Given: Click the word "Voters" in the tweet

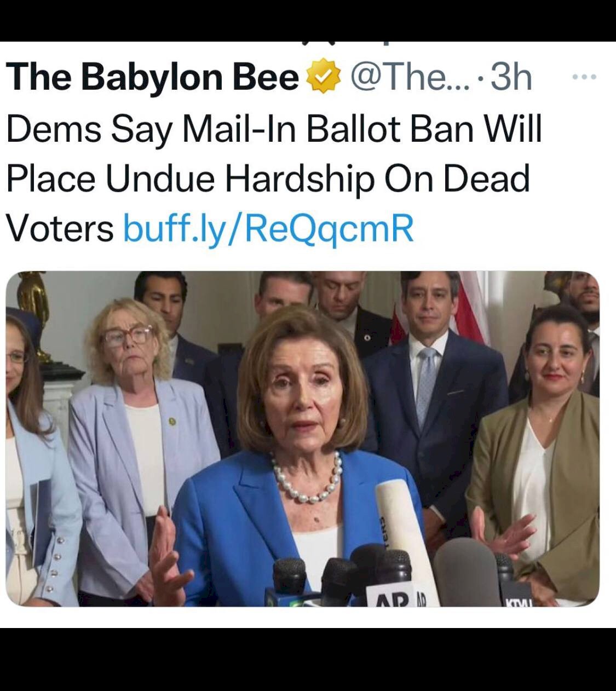Looking at the screenshot, I should pyautogui.click(x=59, y=228).
